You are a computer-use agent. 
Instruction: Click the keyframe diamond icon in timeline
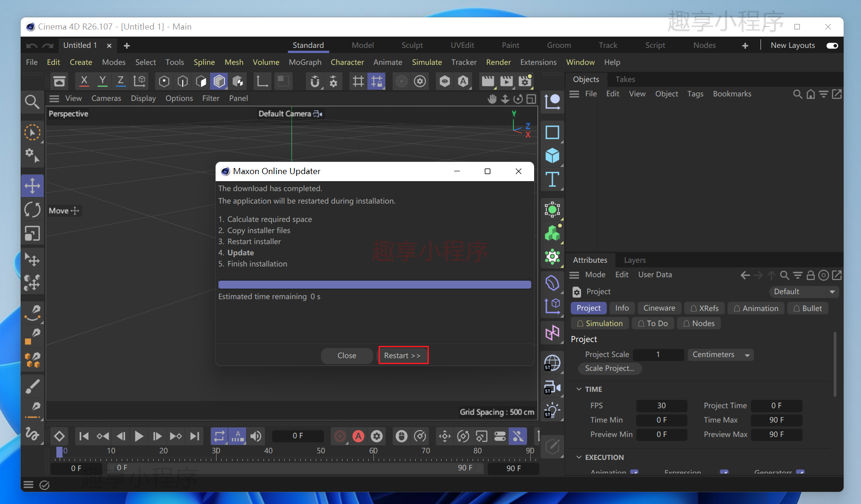(59, 436)
